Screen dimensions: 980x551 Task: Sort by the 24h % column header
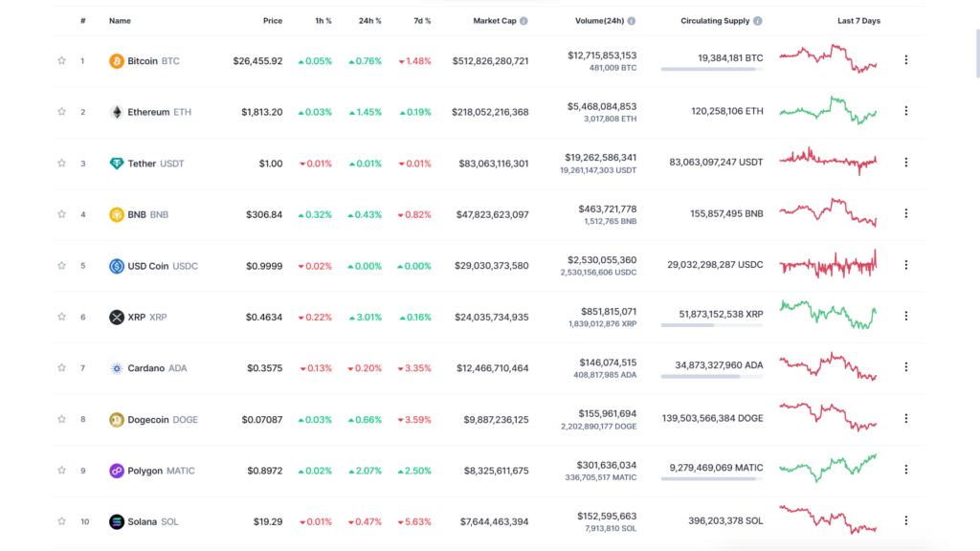(x=369, y=20)
